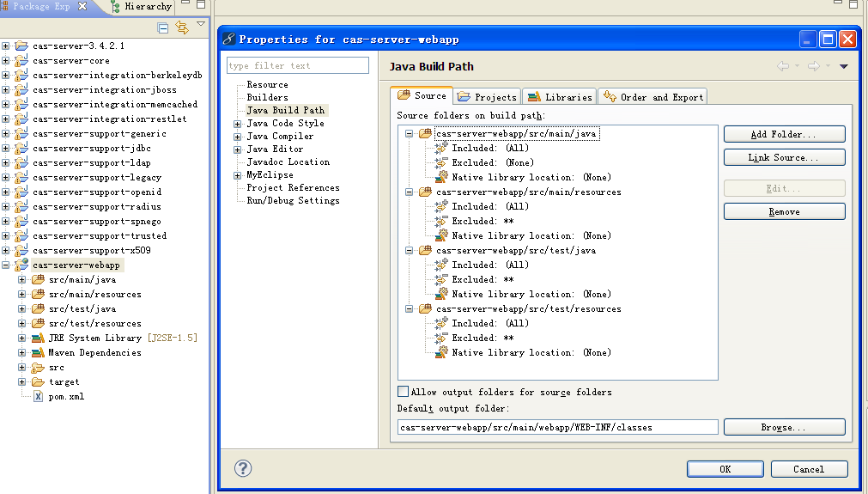Screen dimensions: 868x494
Task: Open the dialog help question mark
Action: (x=243, y=468)
